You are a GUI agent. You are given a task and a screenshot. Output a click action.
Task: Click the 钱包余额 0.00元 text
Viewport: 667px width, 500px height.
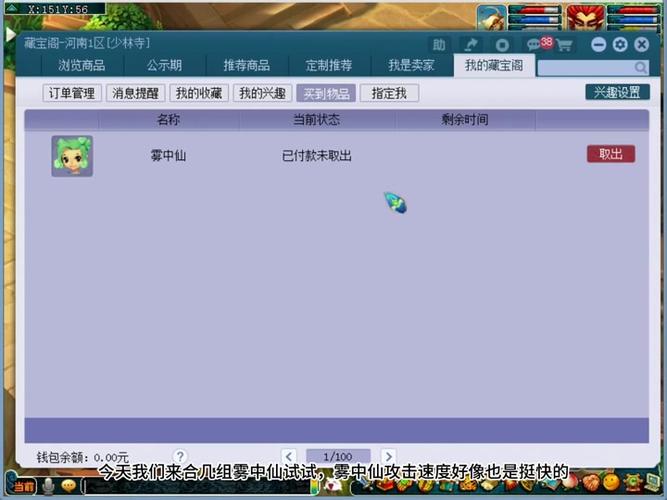[83, 457]
